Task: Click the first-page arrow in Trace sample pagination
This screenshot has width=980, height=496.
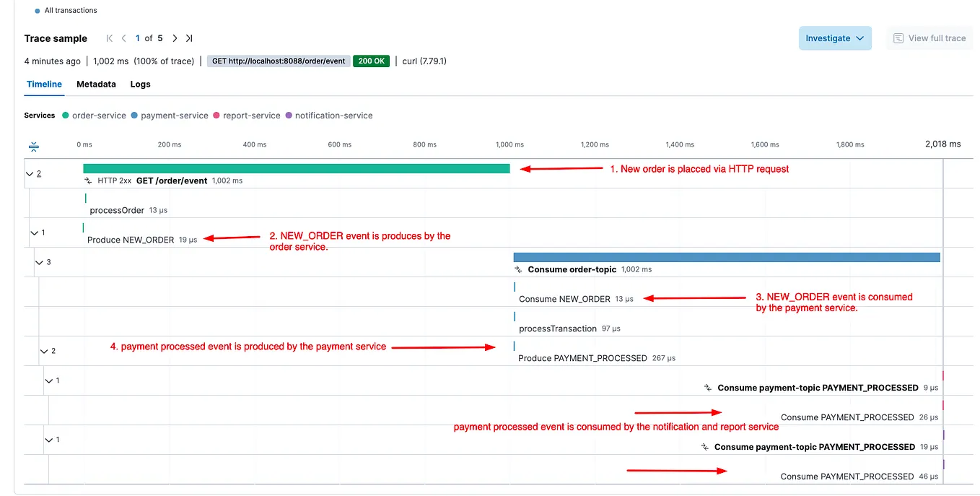Action: click(109, 38)
